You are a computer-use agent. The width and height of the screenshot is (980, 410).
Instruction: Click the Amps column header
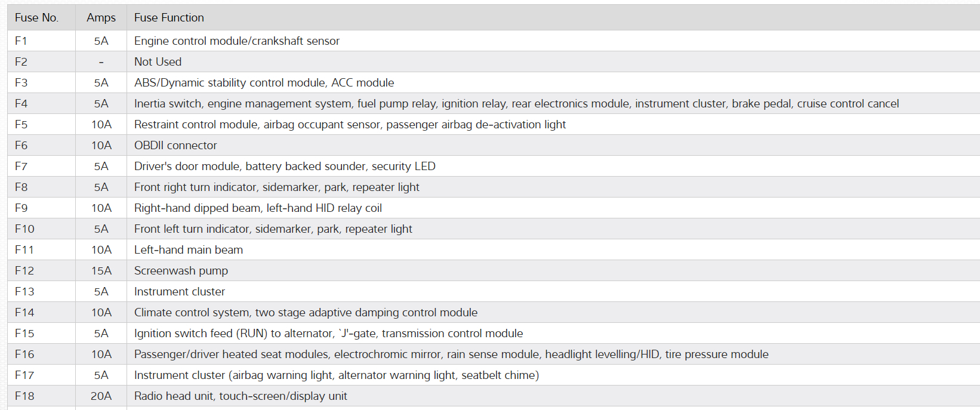click(x=101, y=18)
